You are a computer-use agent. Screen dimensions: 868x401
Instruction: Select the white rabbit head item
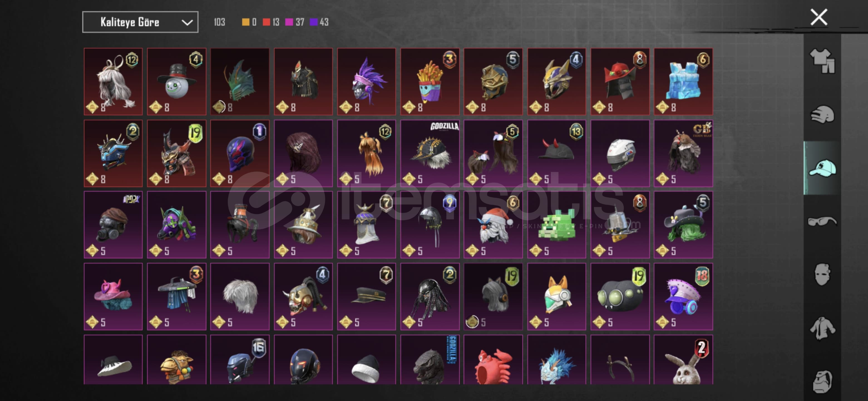tap(683, 360)
